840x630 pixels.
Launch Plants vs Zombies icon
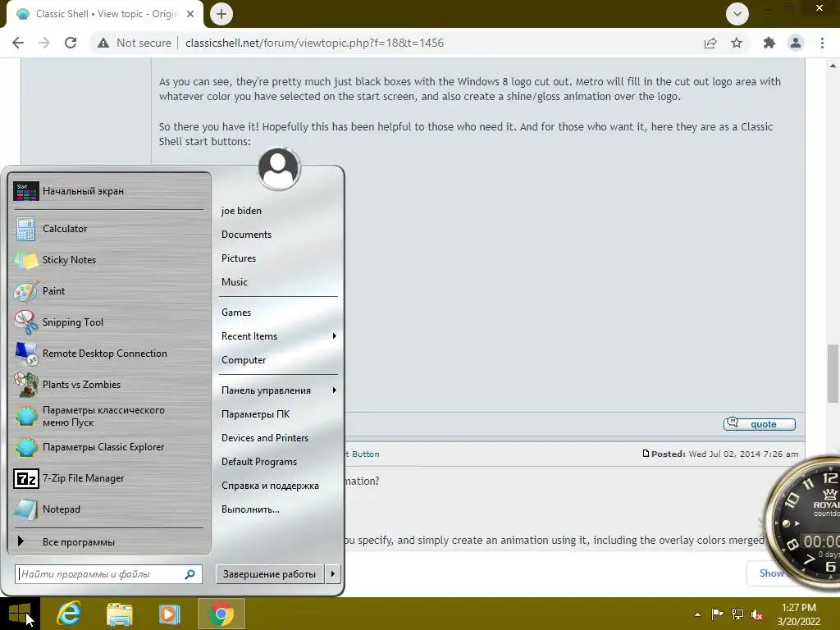coord(25,385)
